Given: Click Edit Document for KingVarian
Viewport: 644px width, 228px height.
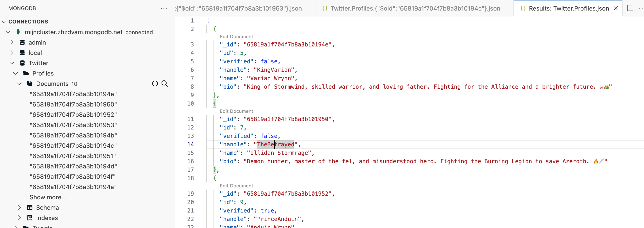Looking at the screenshot, I should pyautogui.click(x=236, y=36).
